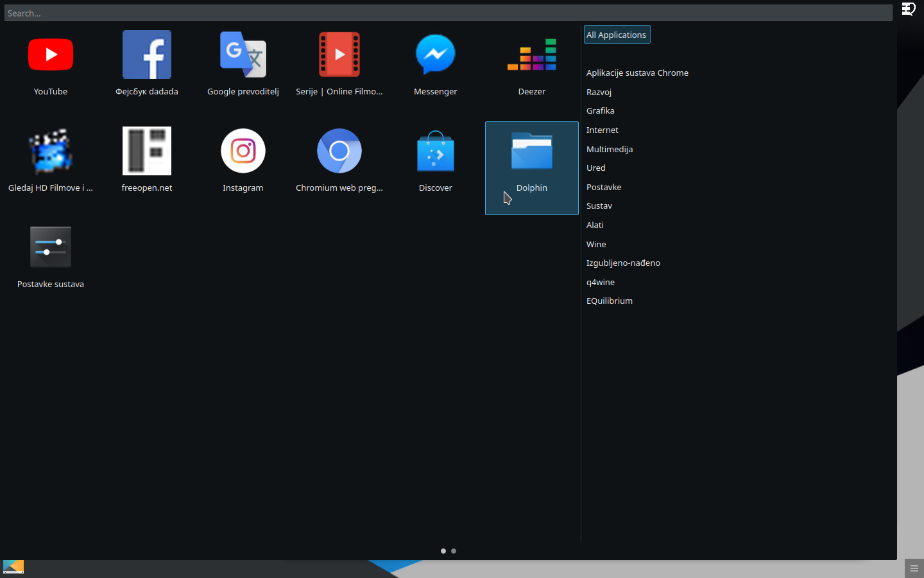Open the Messenger app icon
This screenshot has width=924, height=578.
[x=436, y=55]
